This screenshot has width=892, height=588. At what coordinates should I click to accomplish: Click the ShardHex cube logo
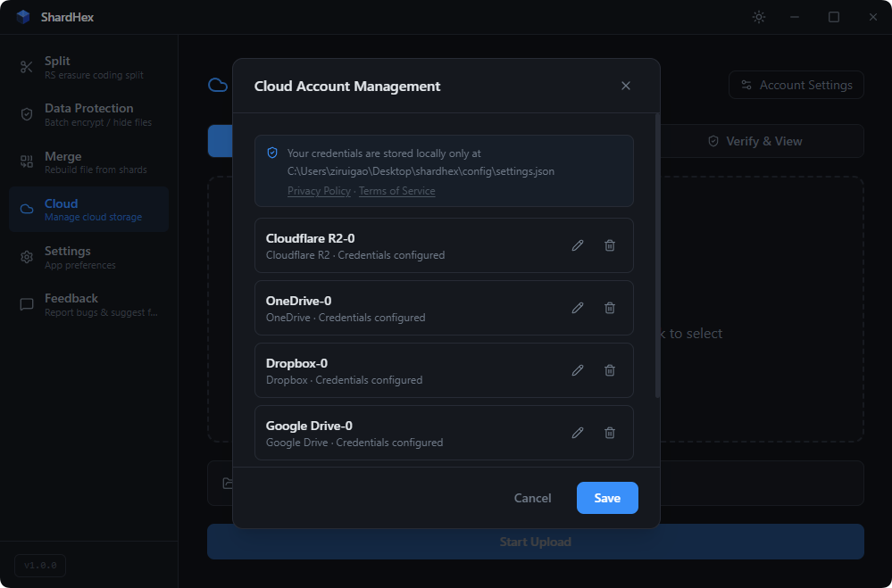[x=22, y=17]
